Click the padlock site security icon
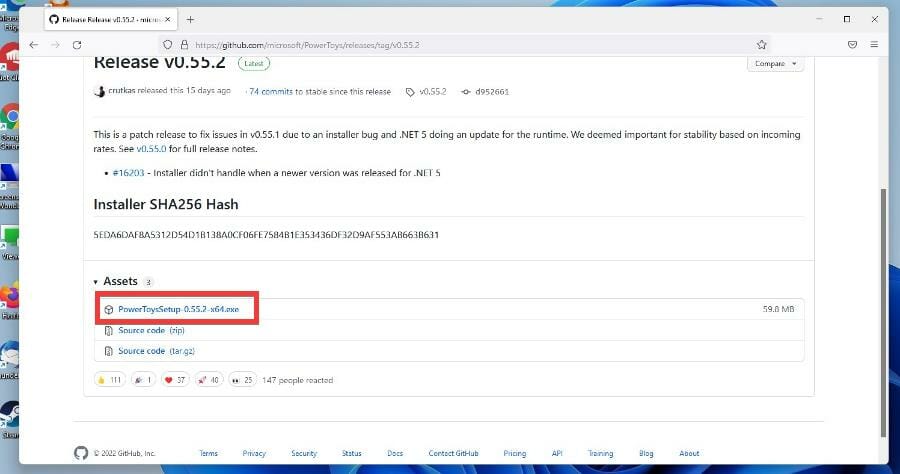This screenshot has height=474, width=900. point(184,45)
